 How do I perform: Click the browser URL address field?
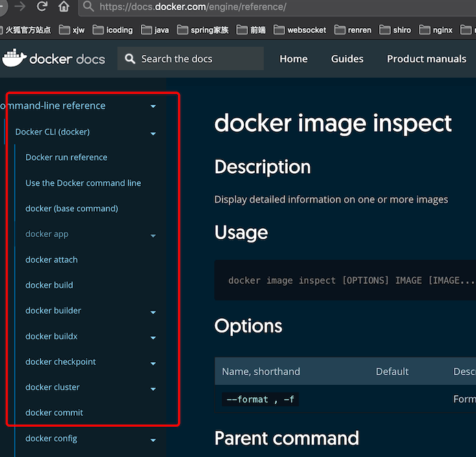click(277, 7)
